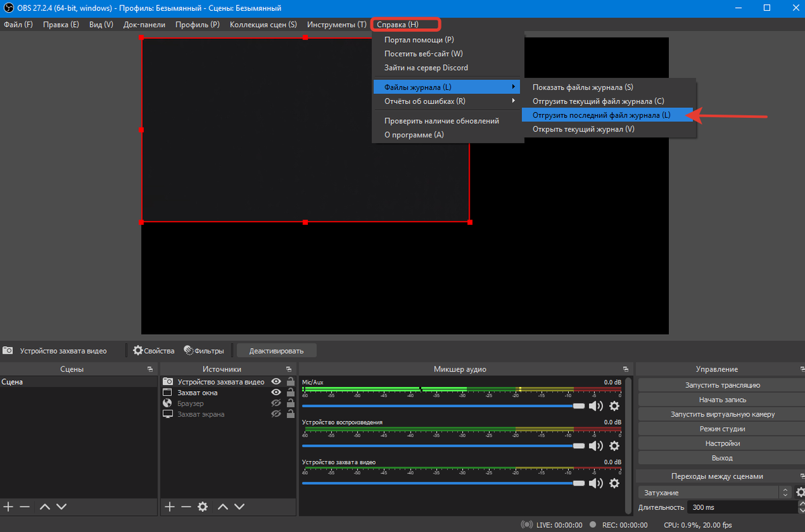This screenshot has width=805, height=532.
Task: Move selected source up in Источники
Action: (x=223, y=507)
